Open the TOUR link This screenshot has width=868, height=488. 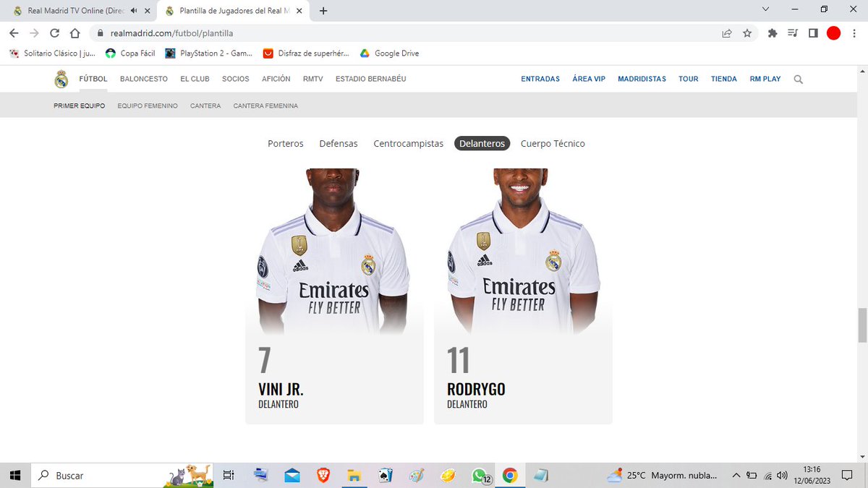click(x=689, y=79)
